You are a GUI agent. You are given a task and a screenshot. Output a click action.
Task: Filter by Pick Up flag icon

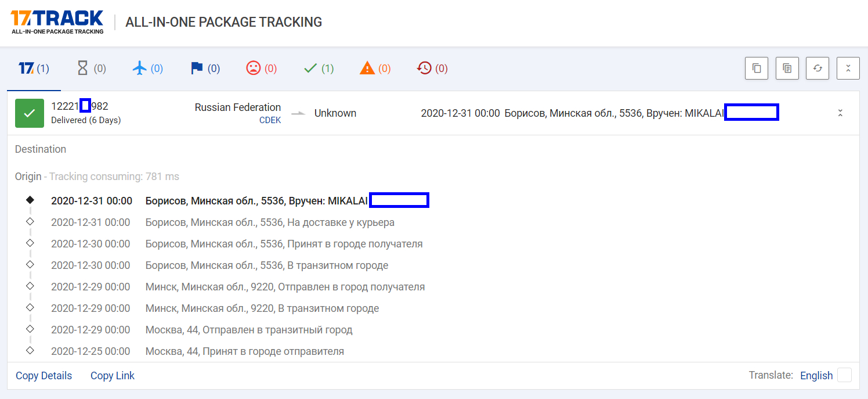pyautogui.click(x=205, y=69)
